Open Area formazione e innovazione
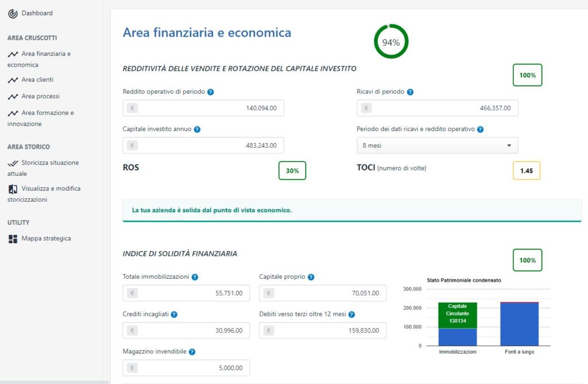Image resolution: width=588 pixels, height=384 pixels. 41,118
